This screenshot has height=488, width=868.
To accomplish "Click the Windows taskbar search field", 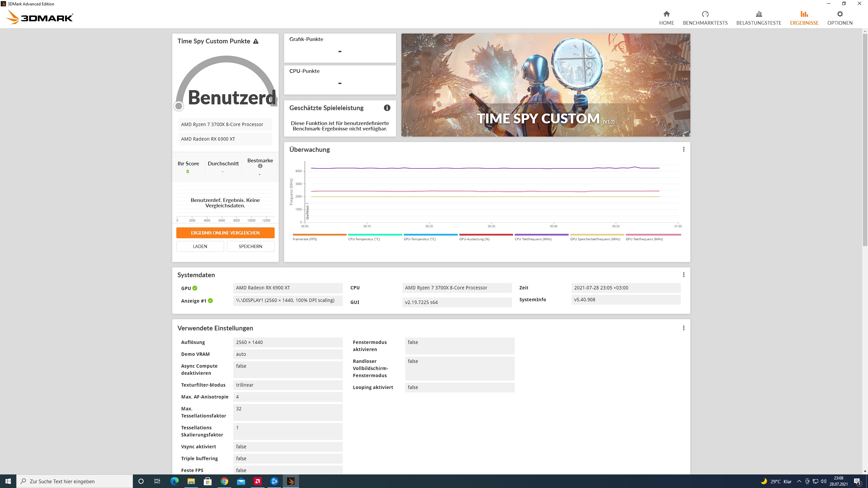I will pyautogui.click(x=75, y=481).
